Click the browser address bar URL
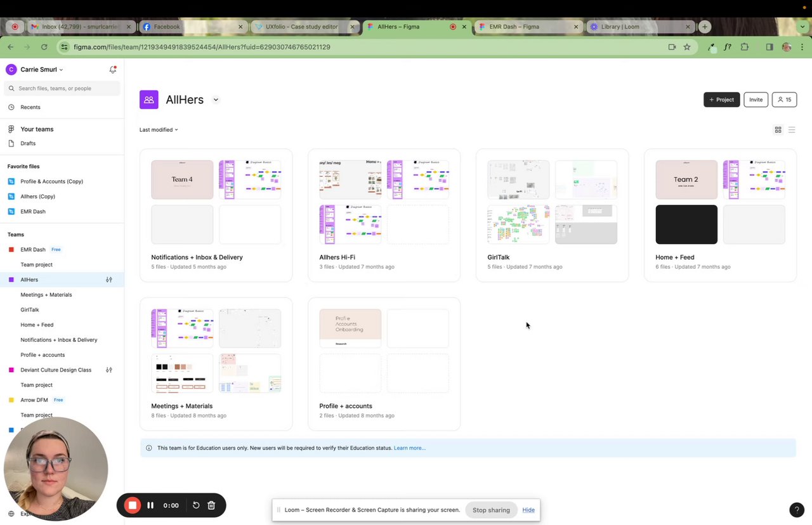This screenshot has height=525, width=812. 202,47
